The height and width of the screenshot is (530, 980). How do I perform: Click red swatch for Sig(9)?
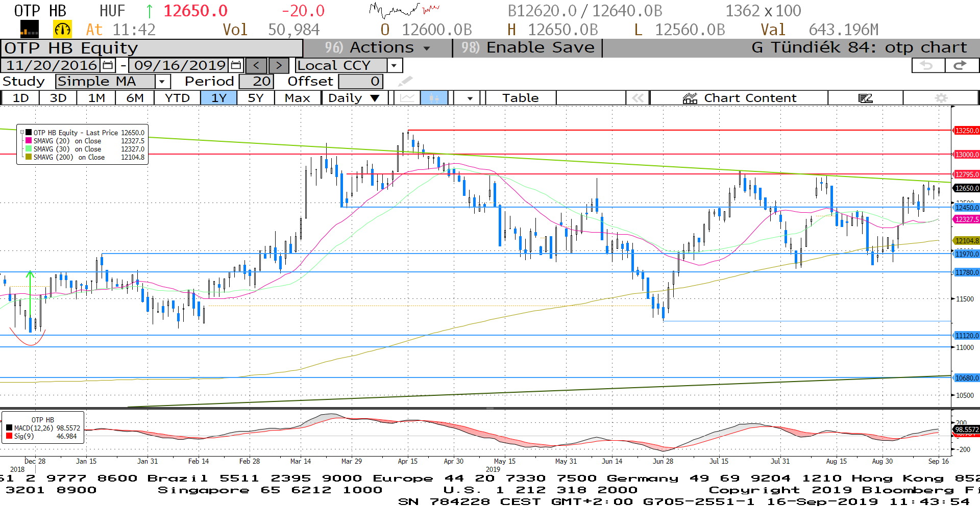click(x=9, y=436)
